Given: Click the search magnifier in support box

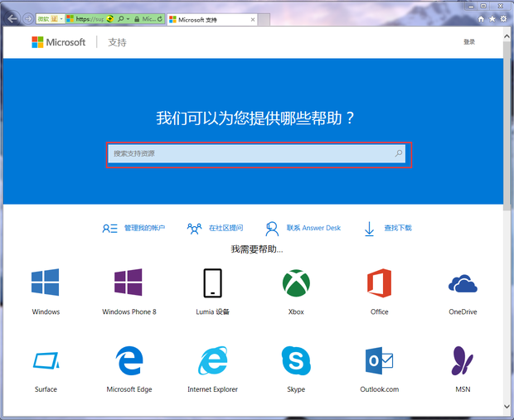Looking at the screenshot, I should coord(399,153).
